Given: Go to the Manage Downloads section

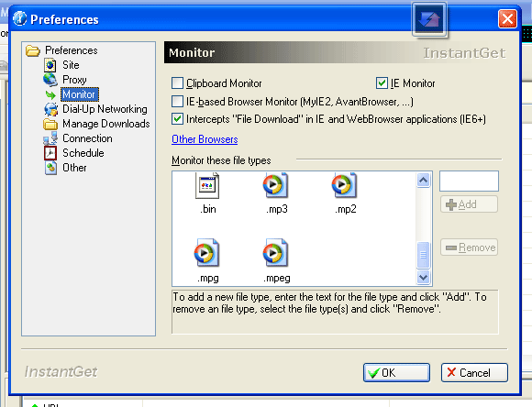Looking at the screenshot, I should [105, 124].
